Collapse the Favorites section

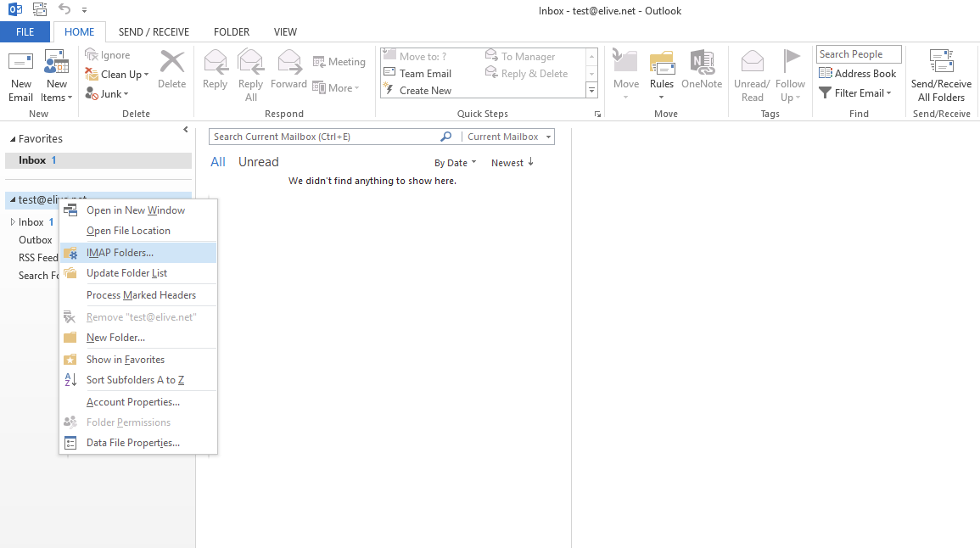tap(13, 139)
